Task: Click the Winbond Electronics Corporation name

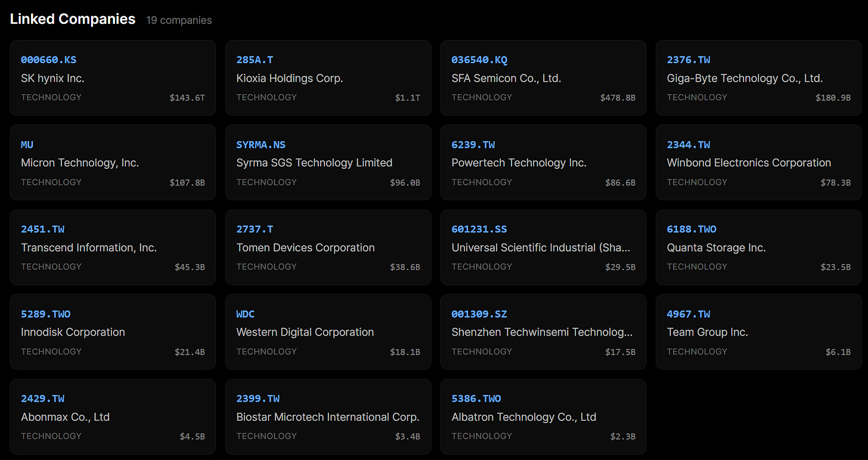Action: (x=749, y=163)
